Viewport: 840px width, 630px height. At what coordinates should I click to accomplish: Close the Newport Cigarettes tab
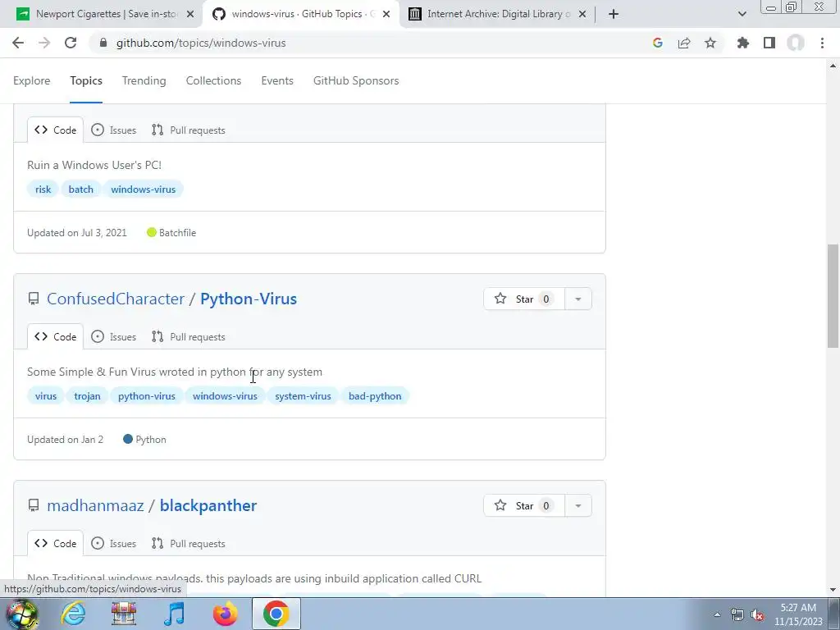pyautogui.click(x=190, y=14)
